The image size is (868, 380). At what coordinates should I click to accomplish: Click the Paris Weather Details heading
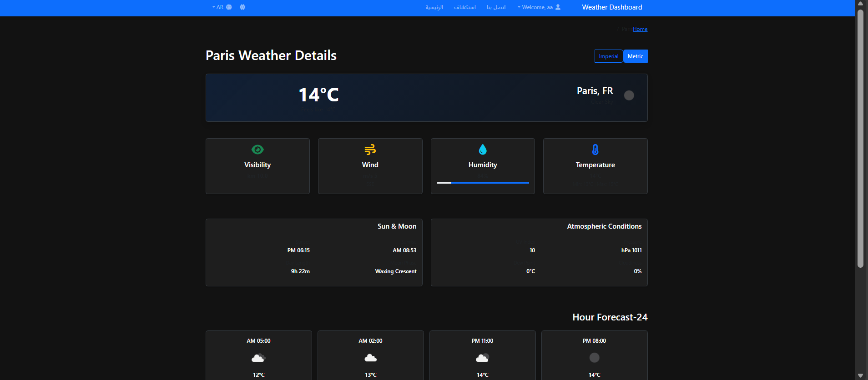pos(271,55)
